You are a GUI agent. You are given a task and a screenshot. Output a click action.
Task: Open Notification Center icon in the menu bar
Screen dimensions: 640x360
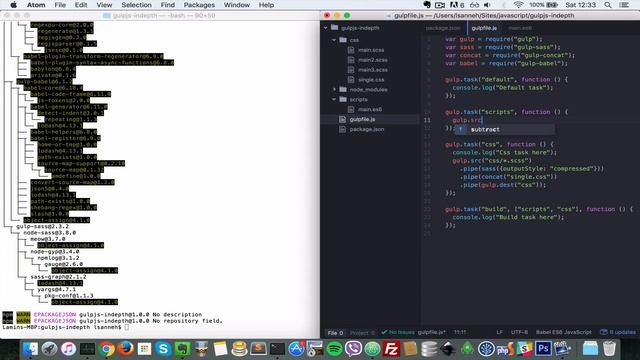pyautogui.click(x=624, y=5)
